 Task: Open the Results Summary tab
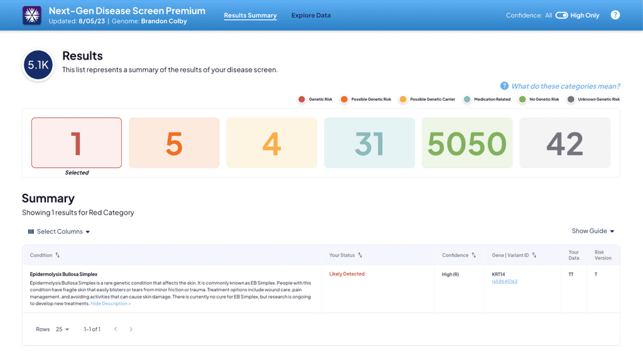[250, 15]
